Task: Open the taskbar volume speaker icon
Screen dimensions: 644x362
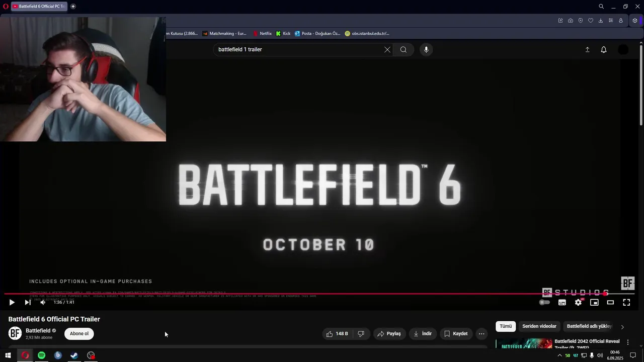Action: click(600, 355)
